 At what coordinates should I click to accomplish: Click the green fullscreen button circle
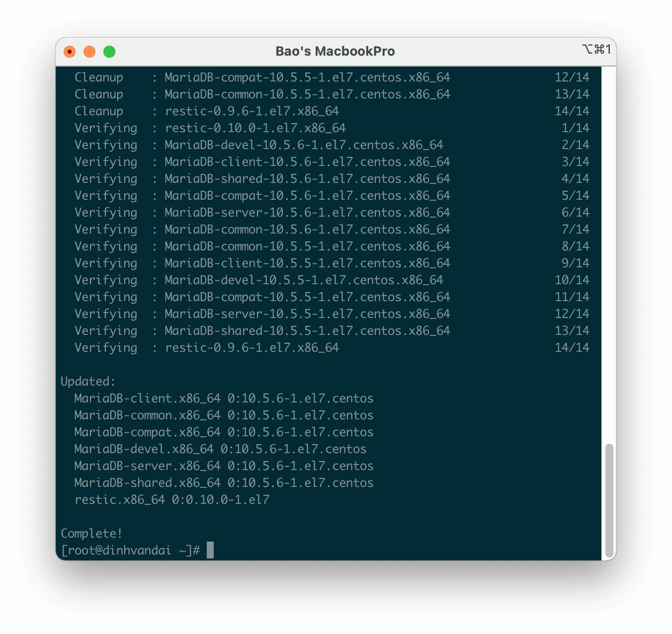(x=109, y=51)
